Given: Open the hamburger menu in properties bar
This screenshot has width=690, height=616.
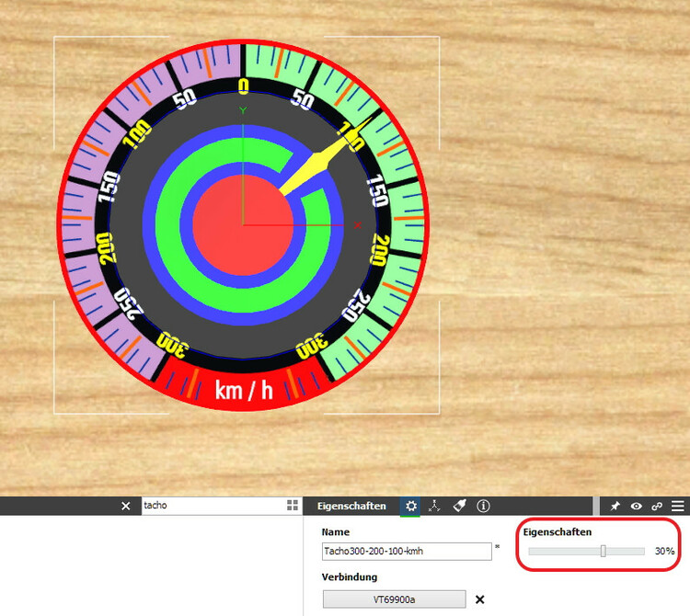Looking at the screenshot, I should (x=678, y=506).
